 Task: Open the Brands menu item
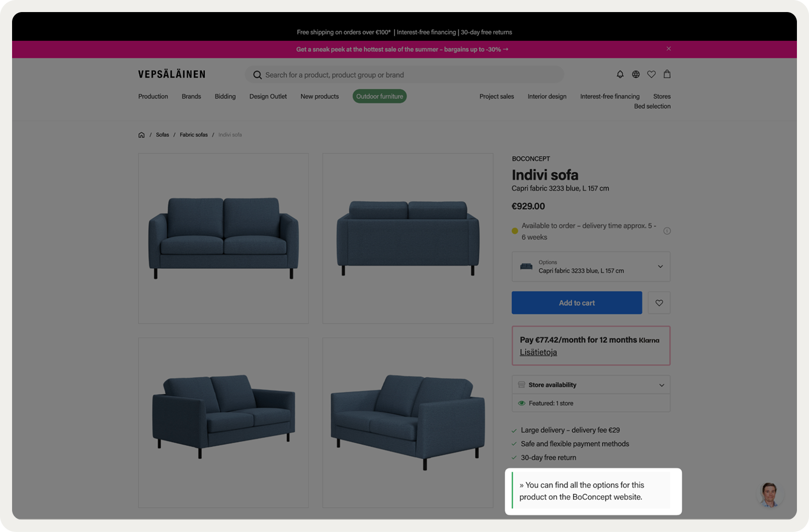(x=191, y=97)
